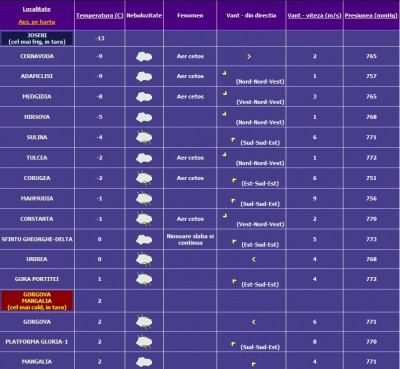Viewport: 400px width, 369px height.
Task: Select '(Est-Sud-Est)' in Corugea row
Action: 260,183
